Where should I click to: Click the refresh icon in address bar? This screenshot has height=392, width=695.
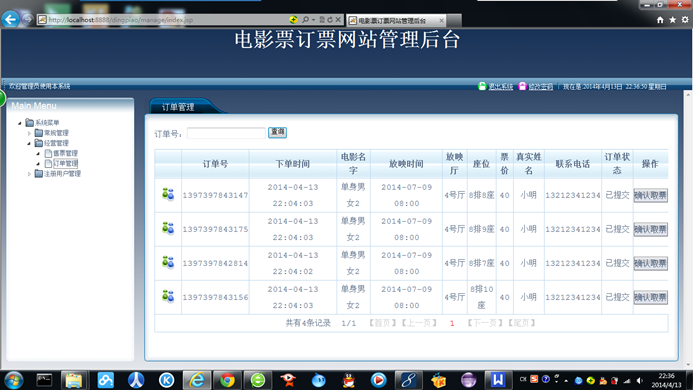click(x=330, y=20)
